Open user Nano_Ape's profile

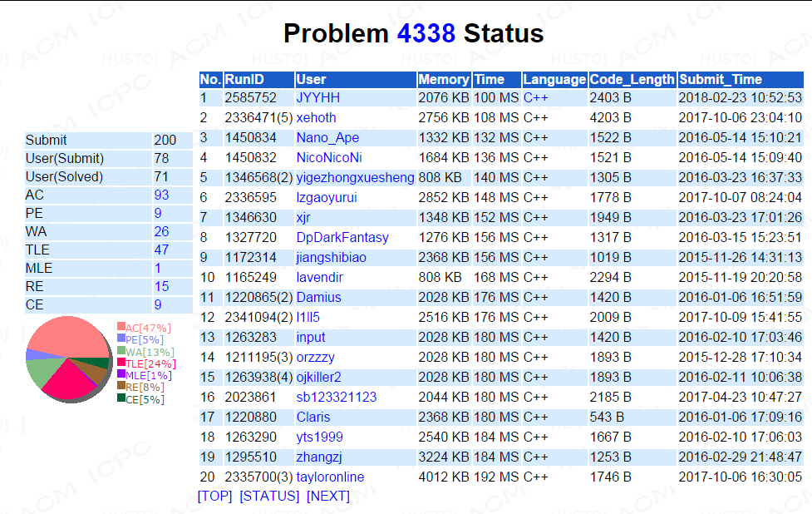click(x=327, y=138)
